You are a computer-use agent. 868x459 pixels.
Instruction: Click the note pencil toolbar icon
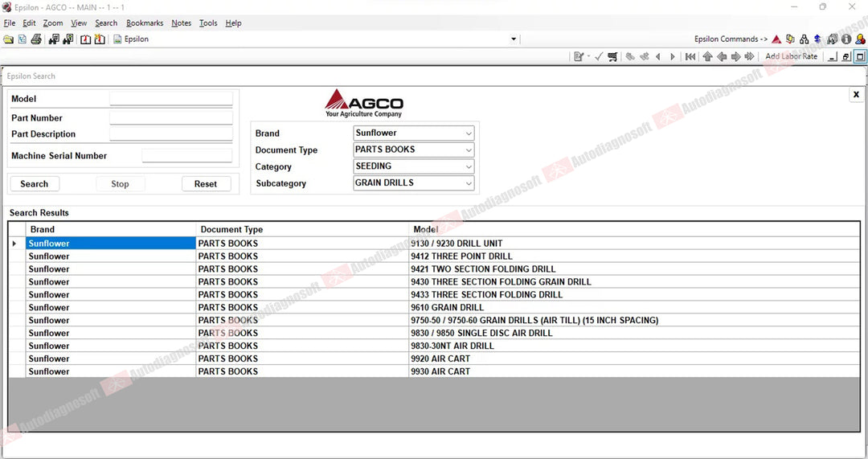pyautogui.click(x=579, y=56)
